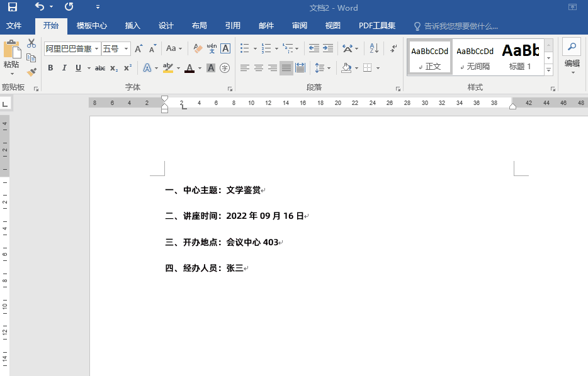Viewport: 588px width, 376px height.
Task: Apply the yellow text highlight color
Action: tap(167, 68)
